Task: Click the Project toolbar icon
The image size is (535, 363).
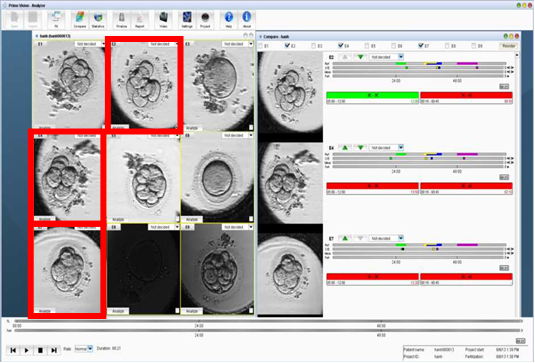Action: [205, 19]
